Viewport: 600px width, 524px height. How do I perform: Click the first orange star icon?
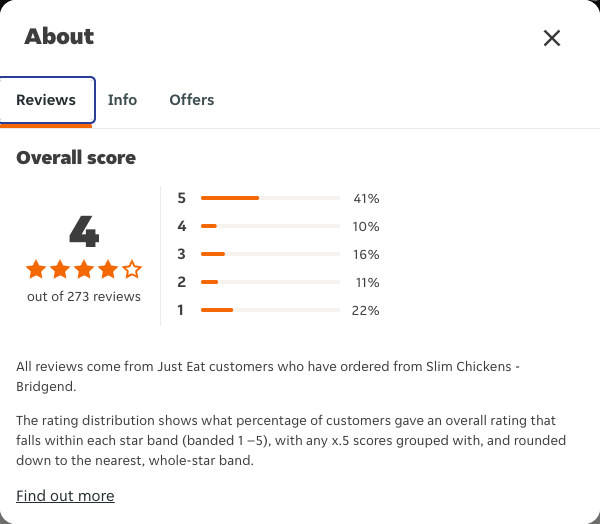click(36, 269)
